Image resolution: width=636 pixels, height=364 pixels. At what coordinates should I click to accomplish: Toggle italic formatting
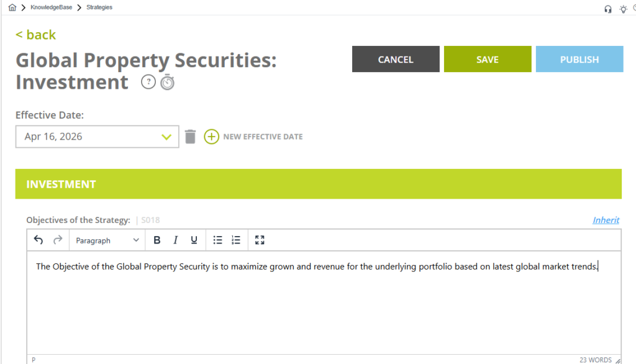click(176, 240)
